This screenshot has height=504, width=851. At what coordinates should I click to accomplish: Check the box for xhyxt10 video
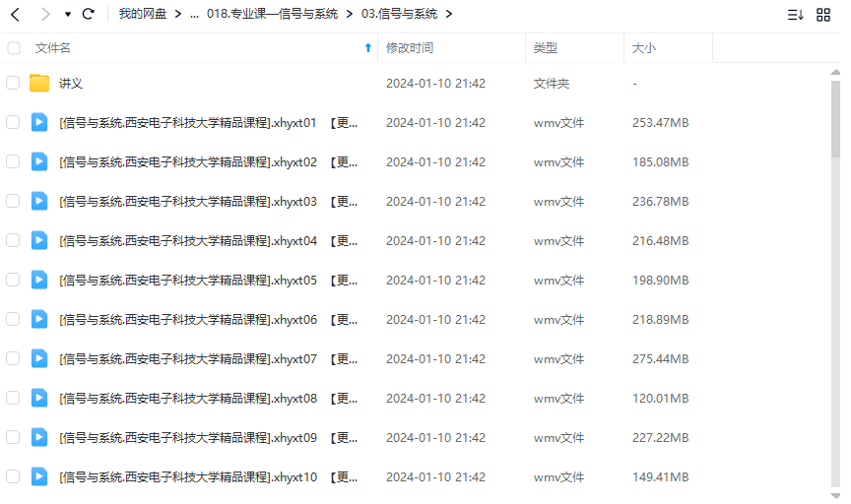pos(13,476)
